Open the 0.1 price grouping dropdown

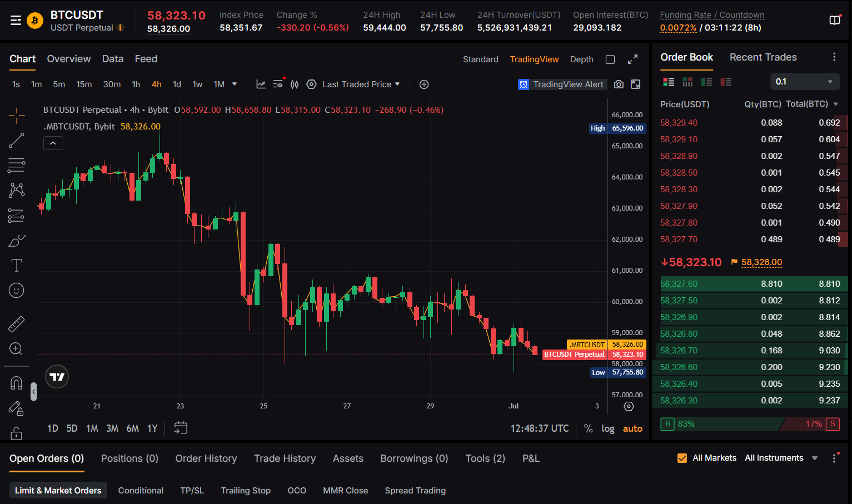pos(805,82)
